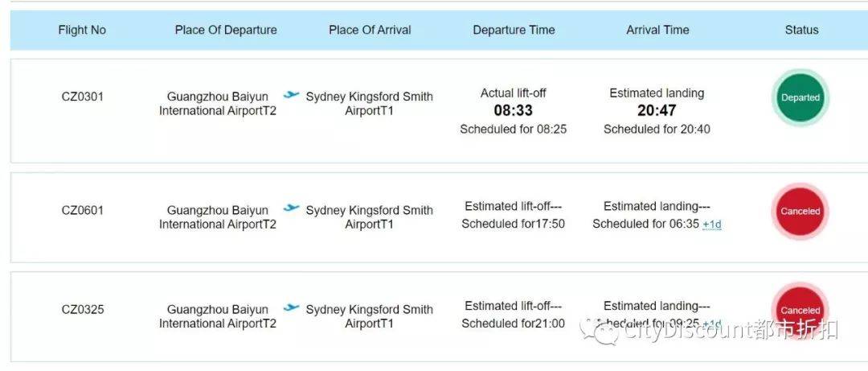Viewport: 868px width, 371px height.
Task: Click the Departure Time column header
Action: 514,30
